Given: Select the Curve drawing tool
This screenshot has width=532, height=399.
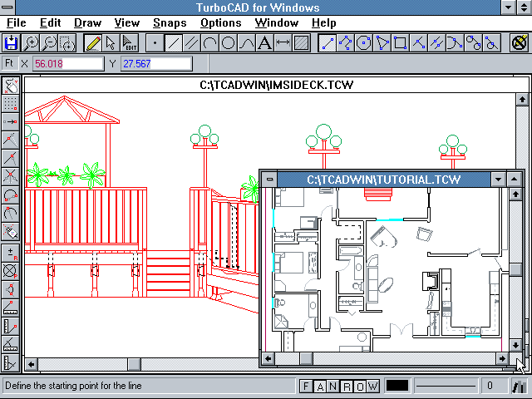Looking at the screenshot, I should click(x=247, y=43).
